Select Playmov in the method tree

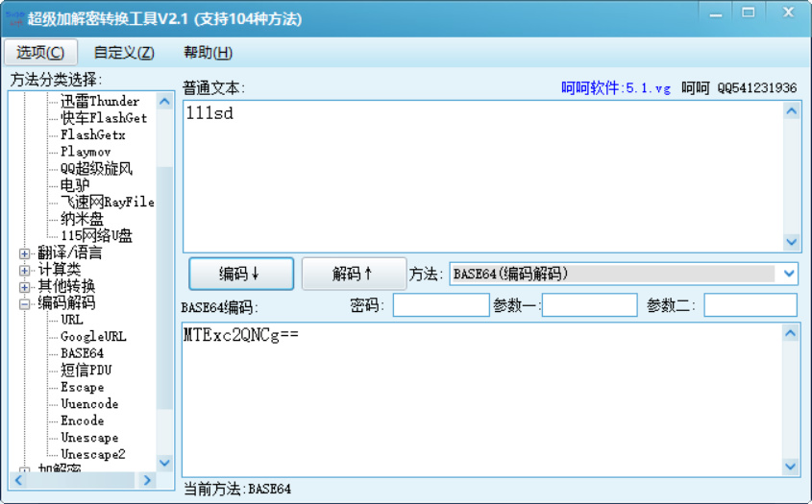tap(86, 152)
